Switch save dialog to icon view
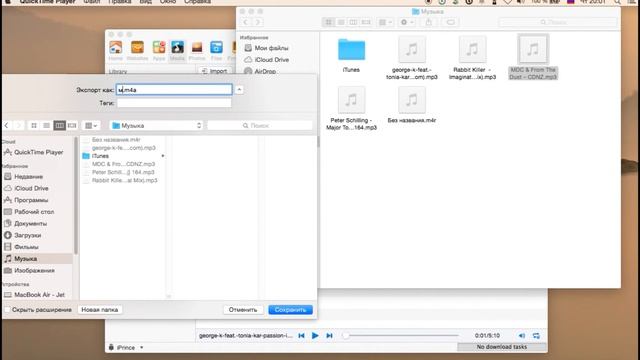 tap(34, 125)
